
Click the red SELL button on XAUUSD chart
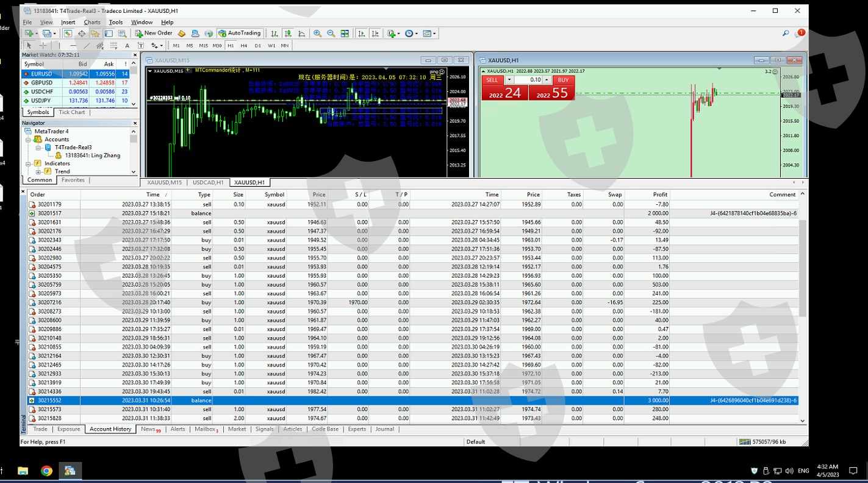click(x=492, y=80)
